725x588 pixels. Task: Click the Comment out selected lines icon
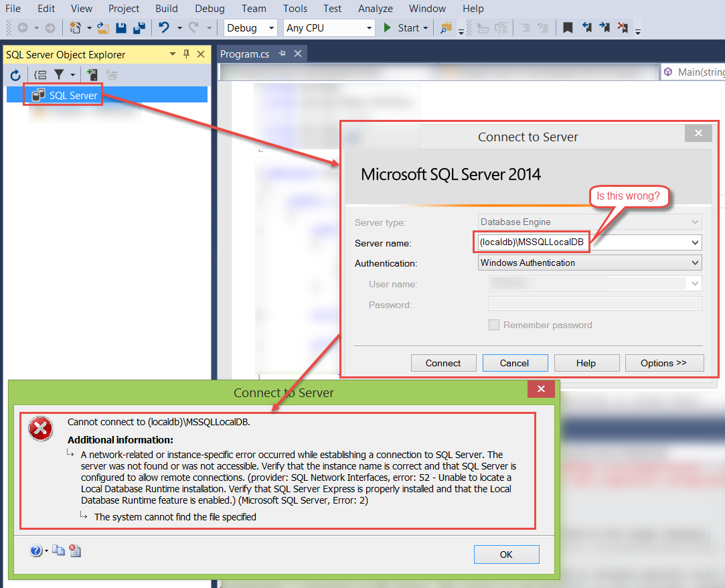pos(526,28)
